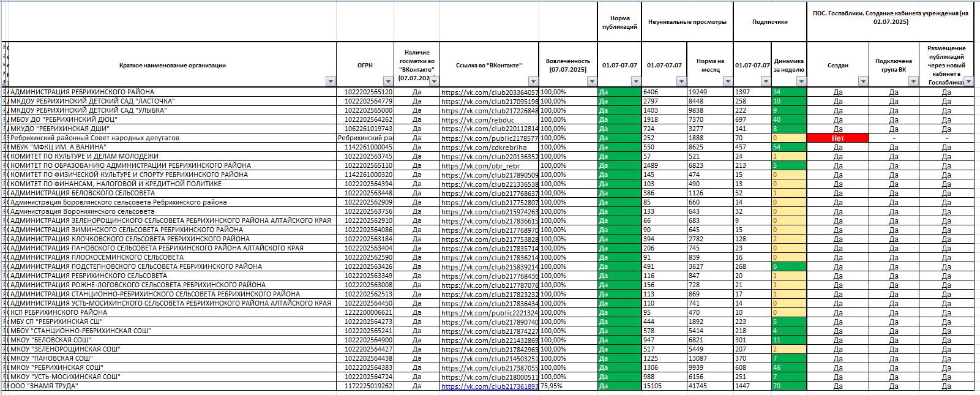The height and width of the screenshot is (395, 980).
Task: Open VK link of АДМИНИСТРАЦИЯ РЕБРИХИНСКОГО РАЙОНА row
Action: point(490,92)
